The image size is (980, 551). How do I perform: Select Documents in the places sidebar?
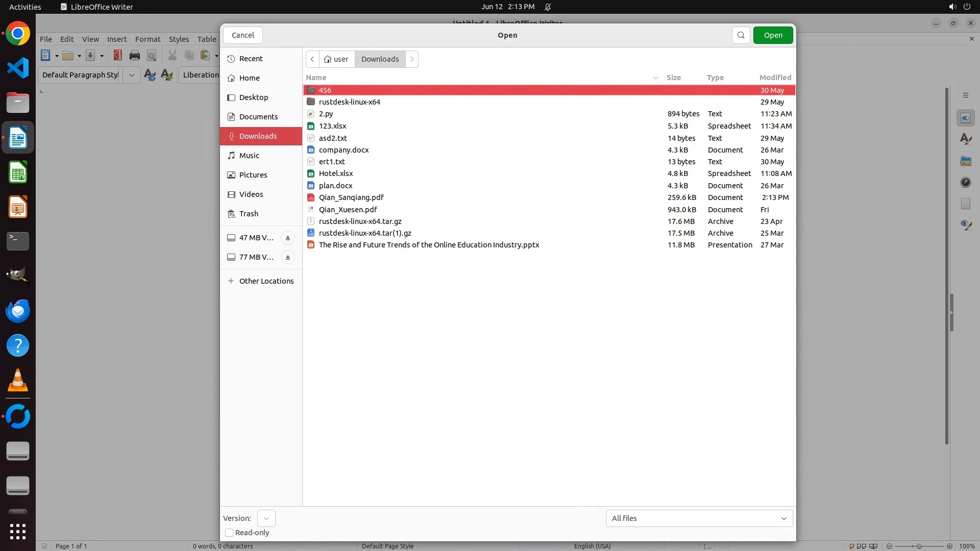[x=258, y=117]
